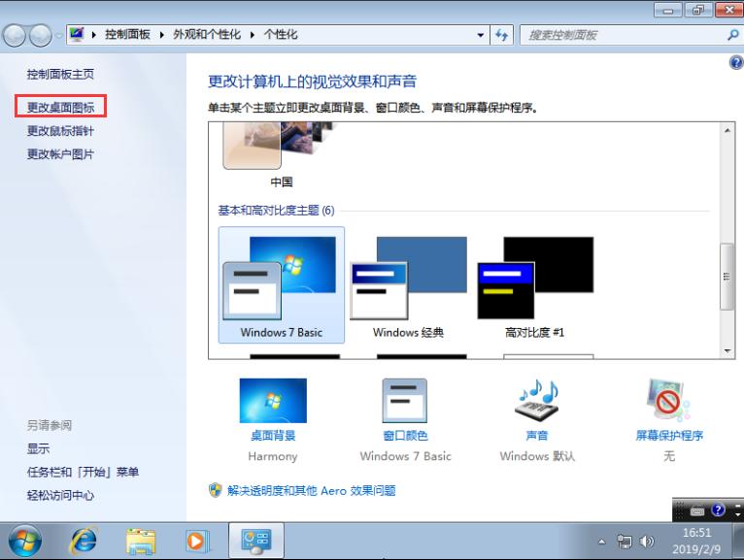
Task: Open 更改帐户图片 link
Action: (61, 154)
